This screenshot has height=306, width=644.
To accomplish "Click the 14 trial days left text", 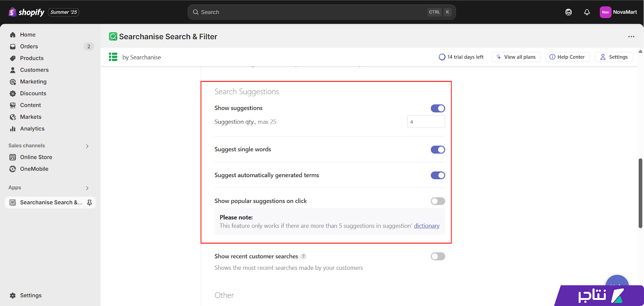I will 465,57.
